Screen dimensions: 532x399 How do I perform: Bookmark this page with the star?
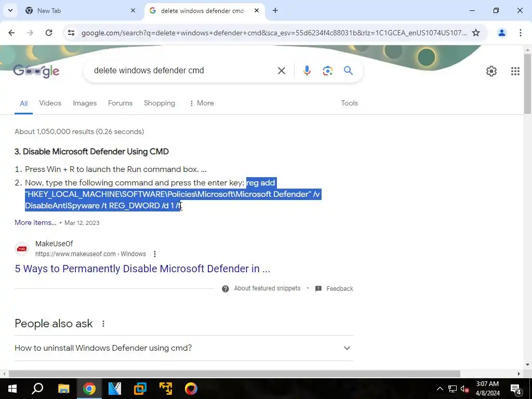click(476, 33)
